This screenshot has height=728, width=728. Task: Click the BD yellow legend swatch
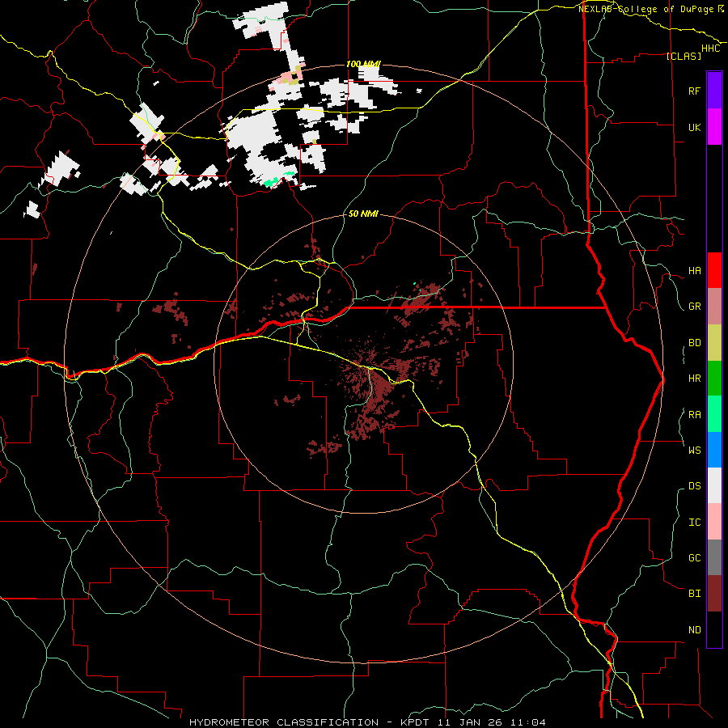(x=714, y=343)
